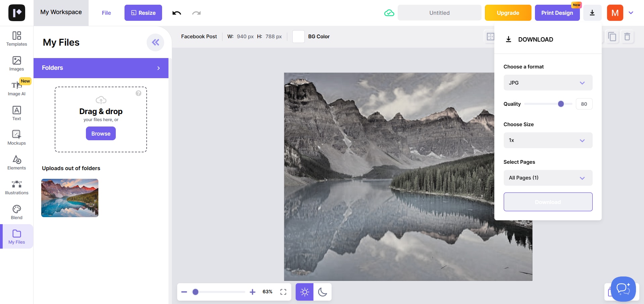Screen dimensions: 644x304
Task: Duplicate the page with copy icon
Action: [612, 36]
